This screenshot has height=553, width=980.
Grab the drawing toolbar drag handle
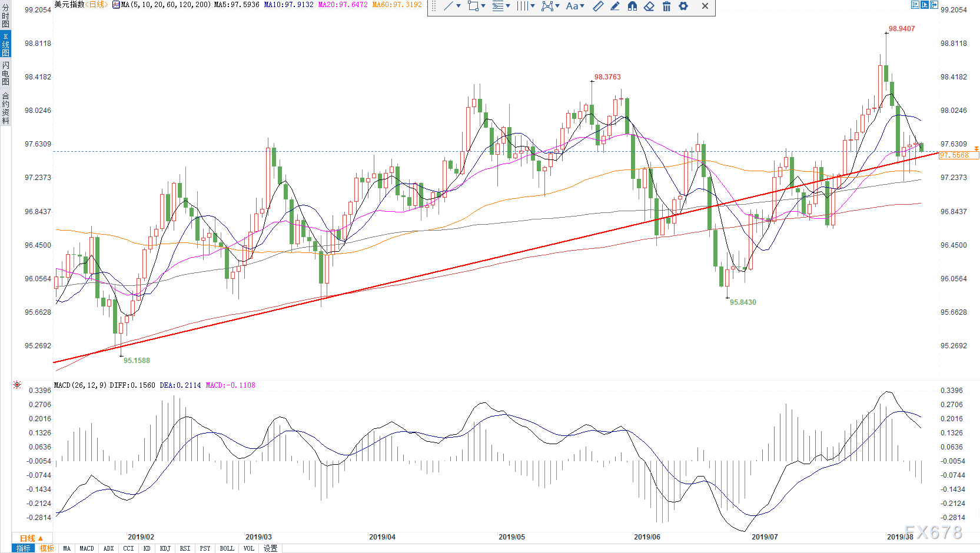[x=434, y=6]
